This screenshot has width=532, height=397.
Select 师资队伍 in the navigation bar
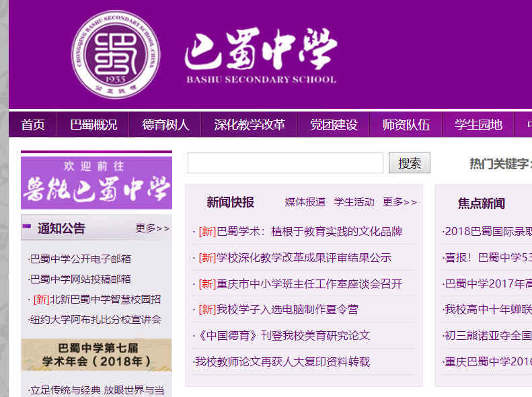point(406,125)
